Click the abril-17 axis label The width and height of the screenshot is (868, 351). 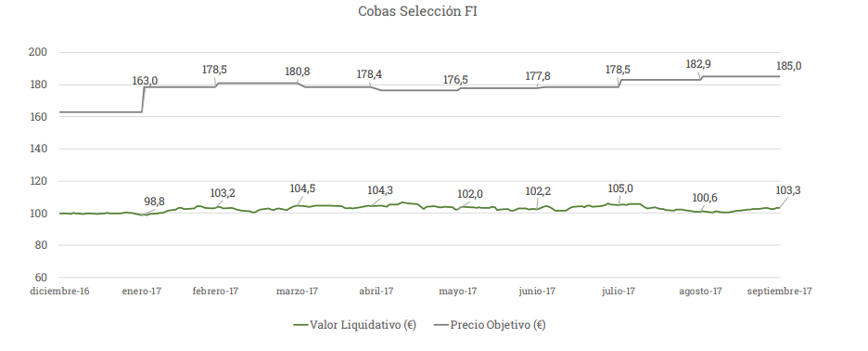[x=376, y=291]
